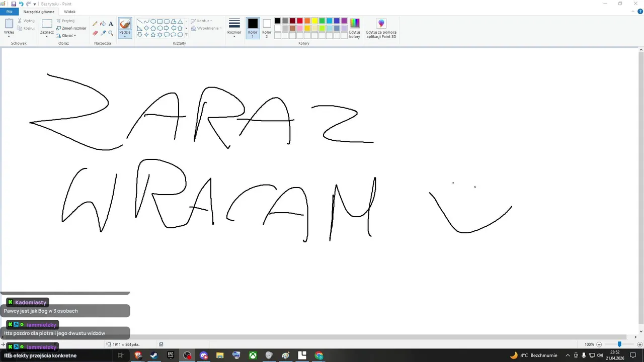
Task: Choose the straight line shape
Action: (140, 22)
